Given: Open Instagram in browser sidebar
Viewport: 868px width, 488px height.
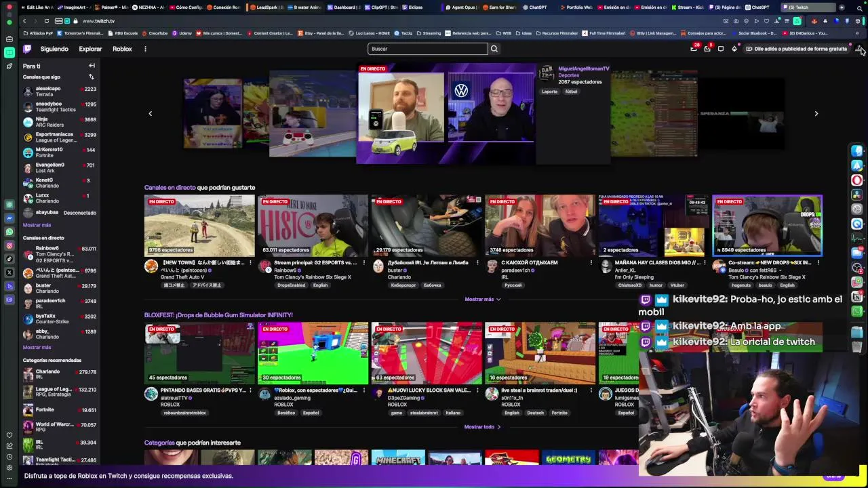Looking at the screenshot, I should (9, 245).
